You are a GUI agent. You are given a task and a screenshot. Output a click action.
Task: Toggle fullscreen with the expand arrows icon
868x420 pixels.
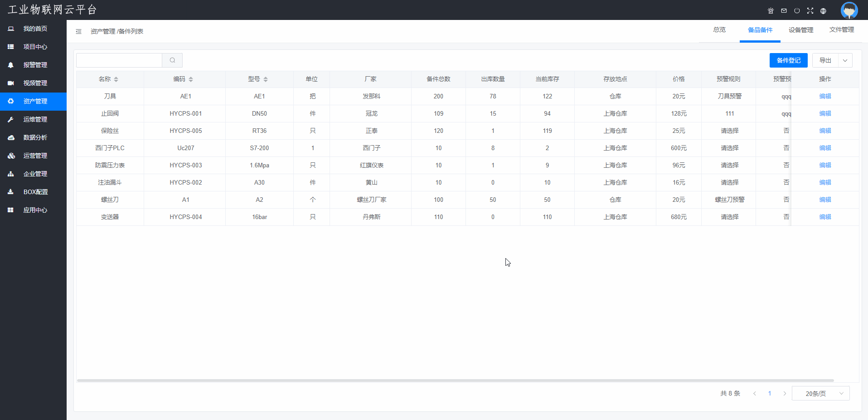coord(810,11)
